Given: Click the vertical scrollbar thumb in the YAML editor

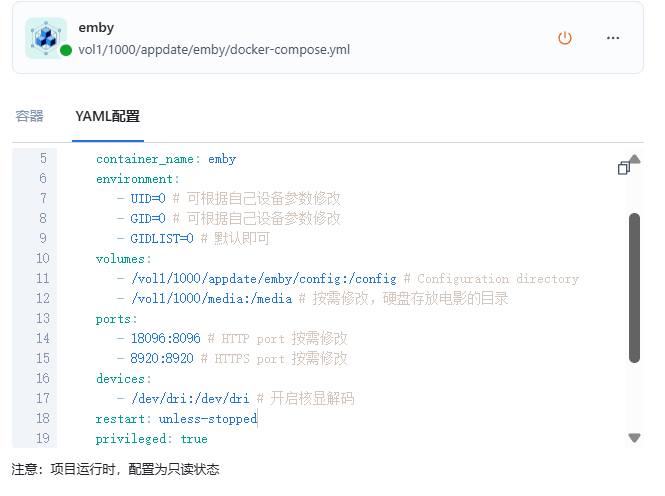Looking at the screenshot, I should tap(634, 288).
